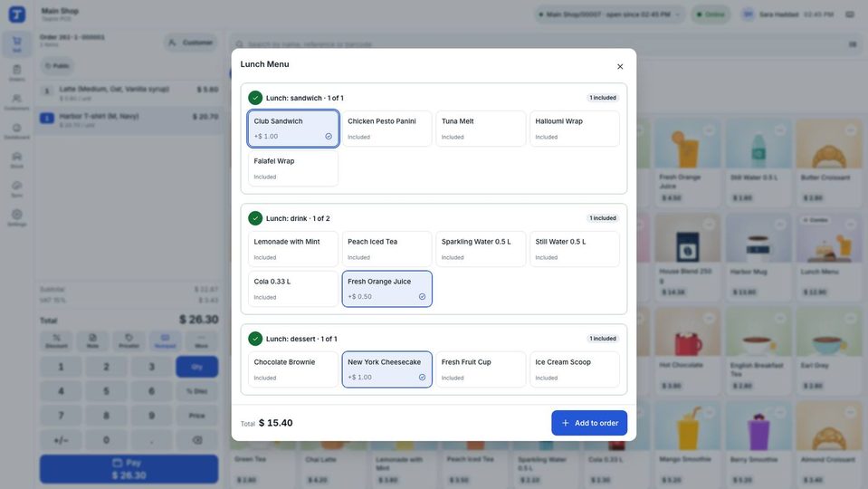The height and width of the screenshot is (489, 868).
Task: Open the Customers sidebar icon
Action: tap(17, 101)
